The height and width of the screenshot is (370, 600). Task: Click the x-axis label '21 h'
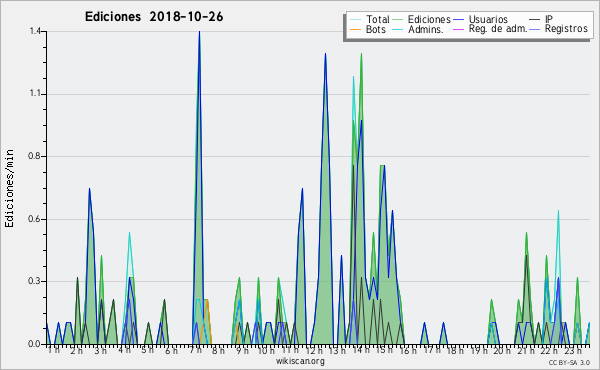(526, 350)
